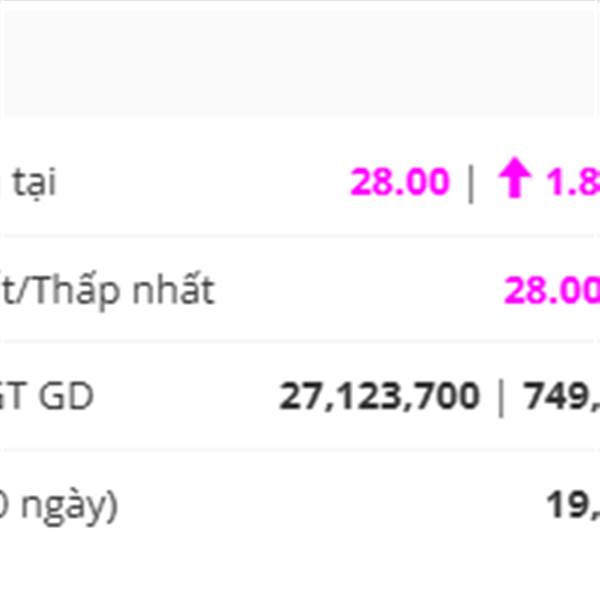Image resolution: width=600 pixels, height=600 pixels.
Task: Select the 27,123,700 volume figure
Action: [x=379, y=397]
